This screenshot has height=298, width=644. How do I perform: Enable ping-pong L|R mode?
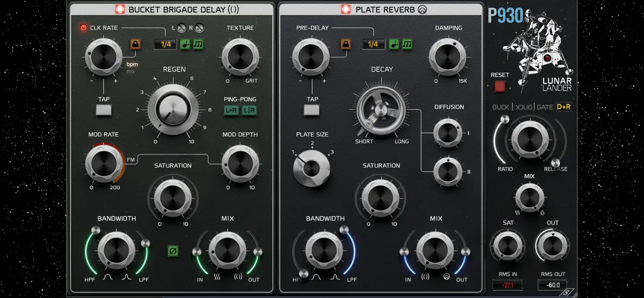pos(249,110)
